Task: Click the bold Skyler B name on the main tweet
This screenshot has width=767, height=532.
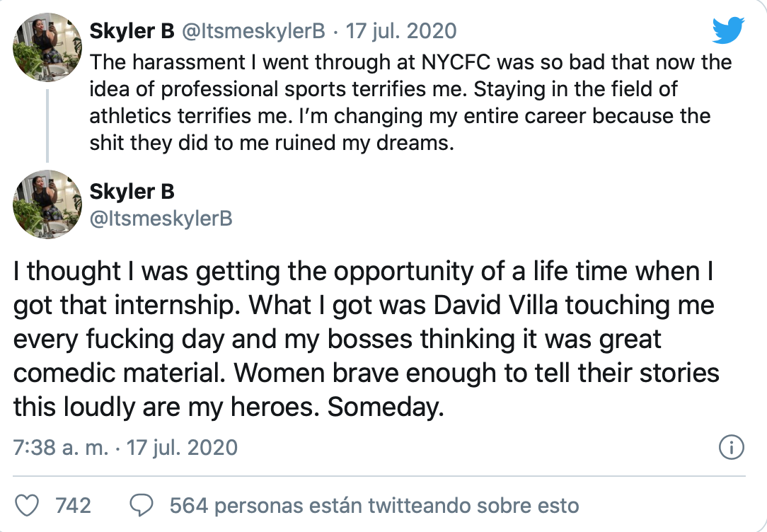Action: click(132, 192)
